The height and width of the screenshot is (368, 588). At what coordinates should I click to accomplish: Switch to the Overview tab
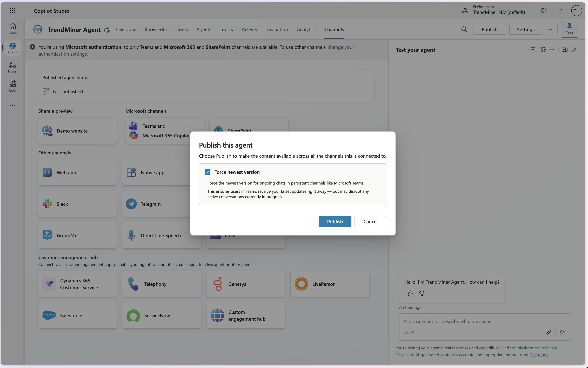[126, 29]
